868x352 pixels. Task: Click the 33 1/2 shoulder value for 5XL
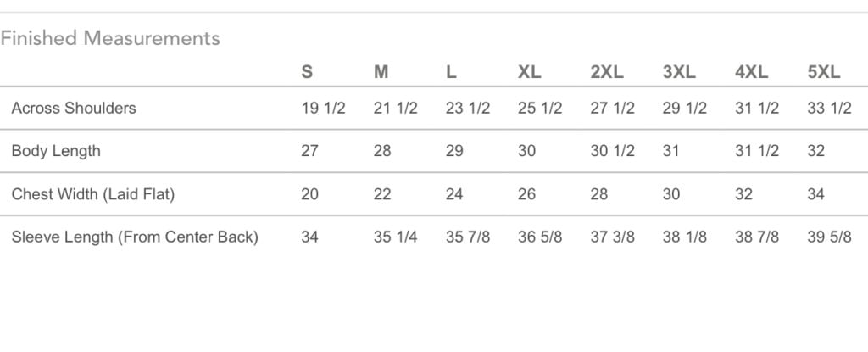(x=830, y=109)
